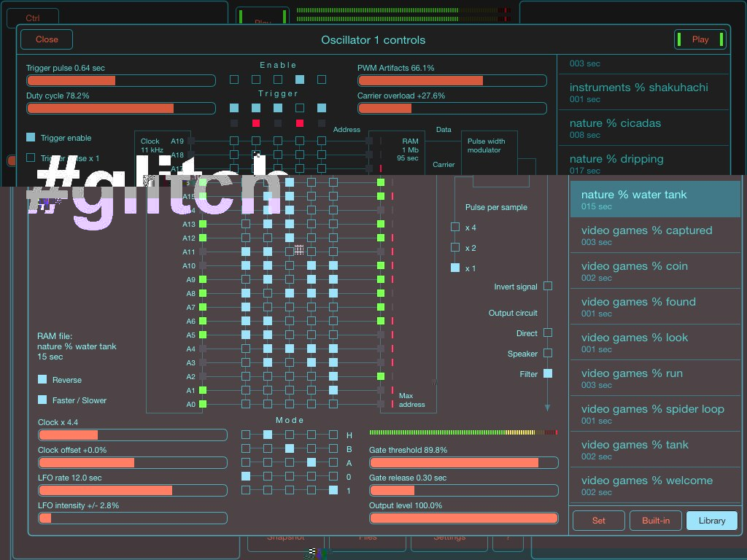Change the Clock x 4.4 slider
Viewport: 747px width, 560px height.
(133, 435)
